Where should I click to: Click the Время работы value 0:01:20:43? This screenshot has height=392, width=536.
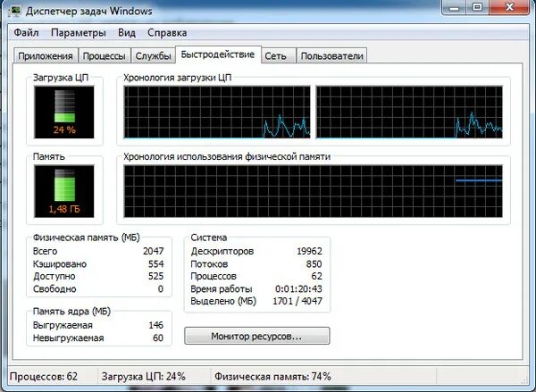298,289
